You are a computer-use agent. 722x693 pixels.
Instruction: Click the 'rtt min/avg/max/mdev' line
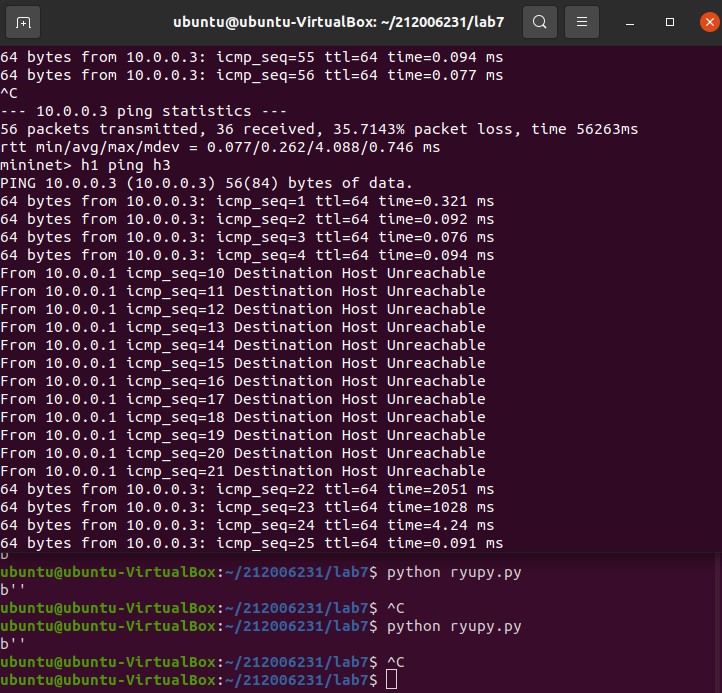(220, 147)
